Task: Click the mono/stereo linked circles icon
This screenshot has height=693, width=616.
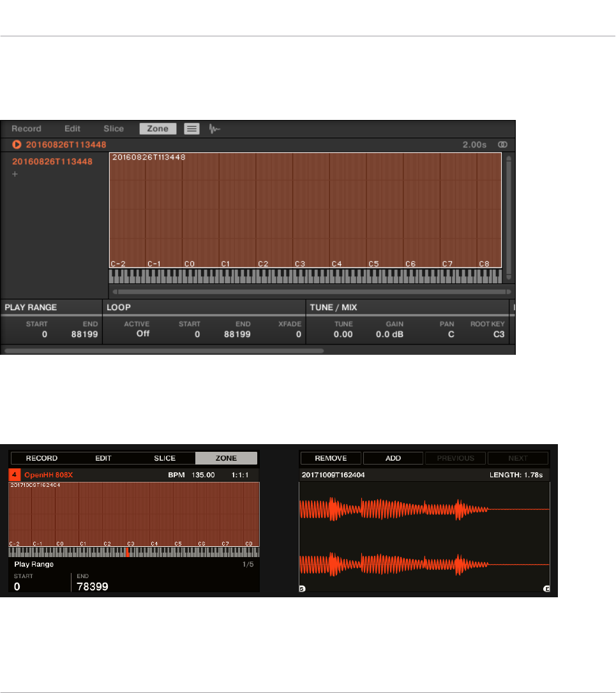Action: pos(502,144)
